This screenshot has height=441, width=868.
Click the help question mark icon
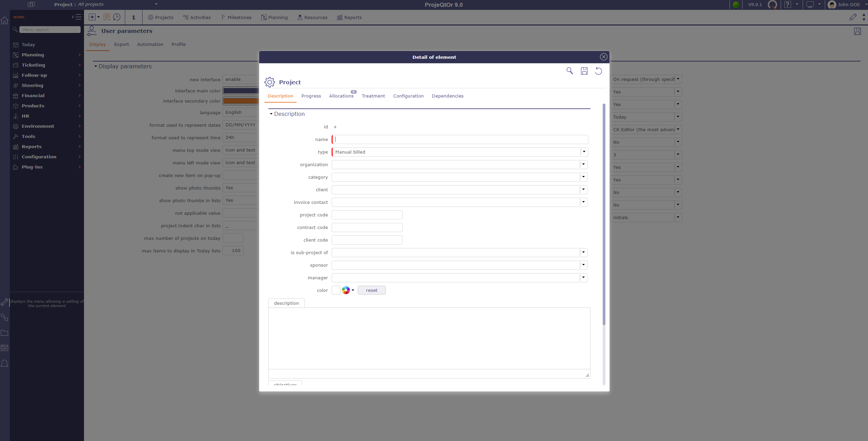787,4
